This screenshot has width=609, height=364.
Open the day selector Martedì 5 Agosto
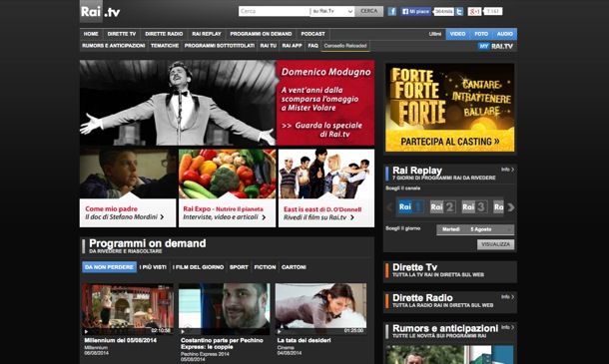pyautogui.click(x=475, y=229)
